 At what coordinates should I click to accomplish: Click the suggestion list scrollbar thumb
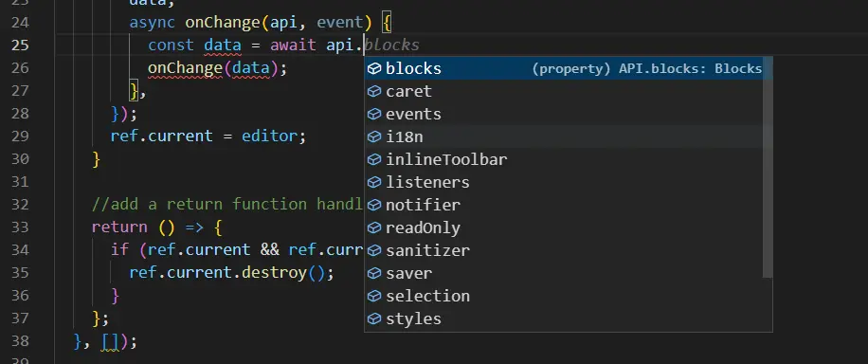pyautogui.click(x=768, y=167)
